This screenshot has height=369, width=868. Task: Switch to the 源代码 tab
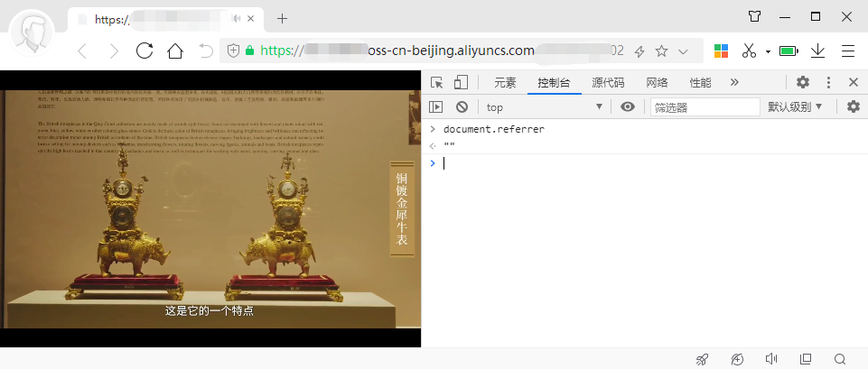point(608,83)
